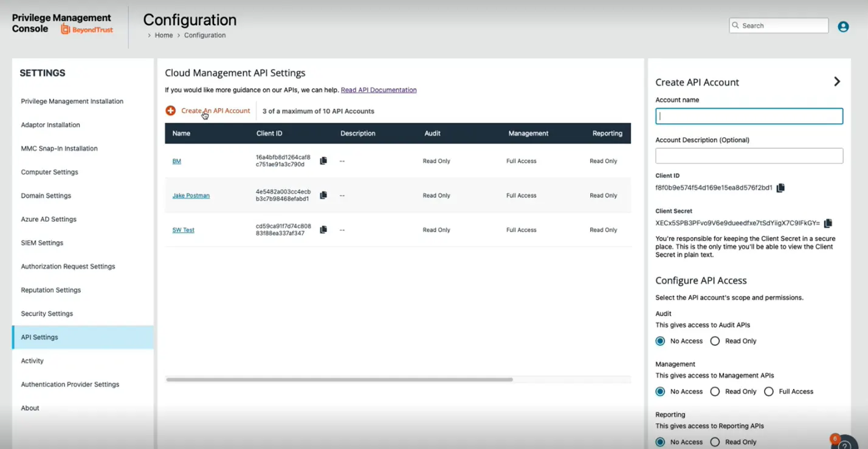The height and width of the screenshot is (449, 868).
Task: Open Read API Documentation link
Action: pos(379,90)
